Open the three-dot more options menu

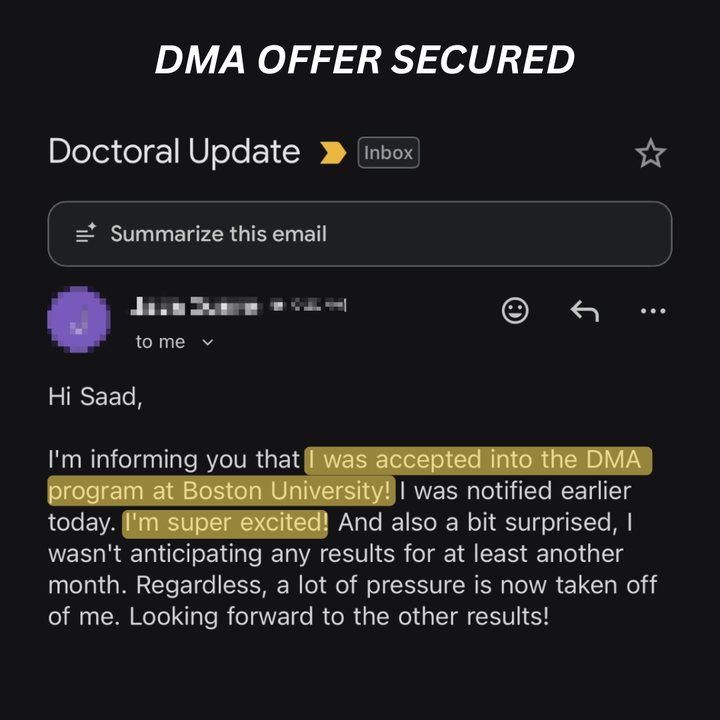pyautogui.click(x=653, y=311)
